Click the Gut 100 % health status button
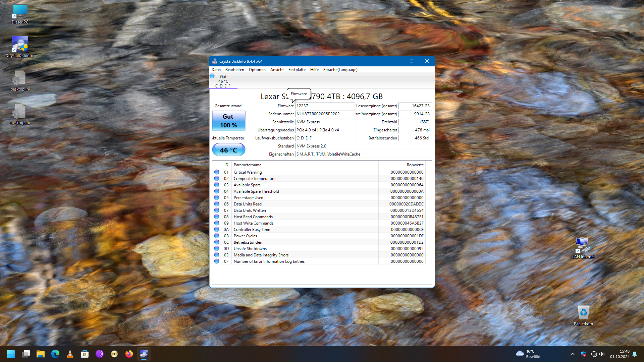644x362 pixels. click(228, 121)
